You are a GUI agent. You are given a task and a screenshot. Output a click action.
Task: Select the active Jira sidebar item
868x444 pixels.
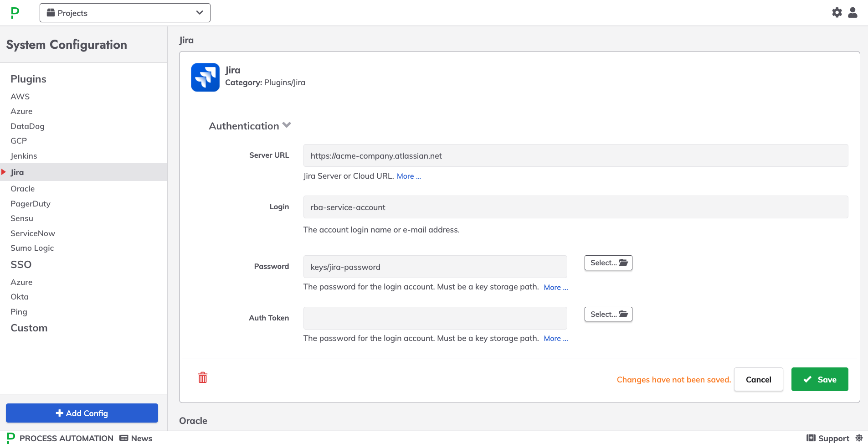pos(83,172)
